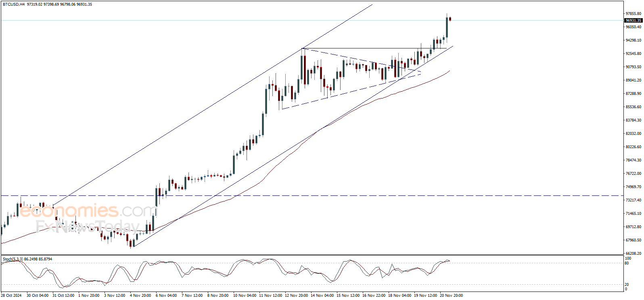This screenshot has width=644, height=300.
Task: Select the 15 Nov 12:00 time label
Action: [x=348, y=296]
